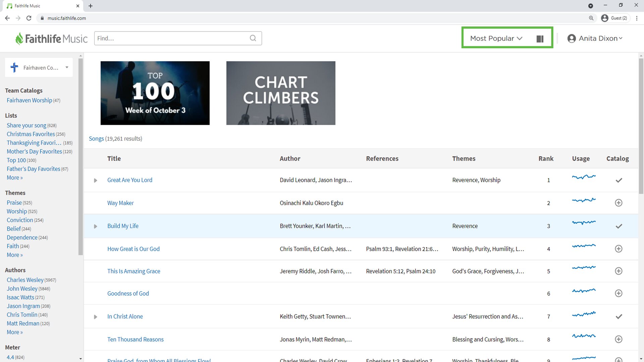Sort table by Rank column

(546, 159)
